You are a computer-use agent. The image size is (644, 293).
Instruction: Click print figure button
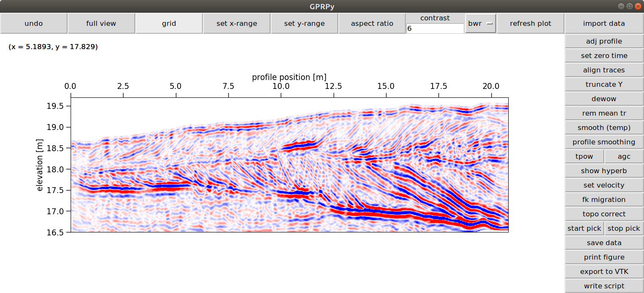(x=604, y=257)
